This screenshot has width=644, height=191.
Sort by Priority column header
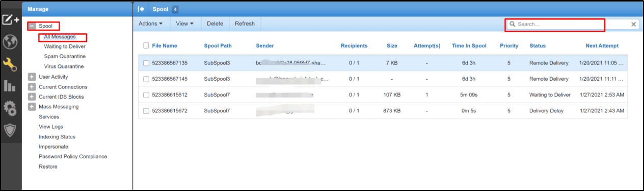point(509,45)
